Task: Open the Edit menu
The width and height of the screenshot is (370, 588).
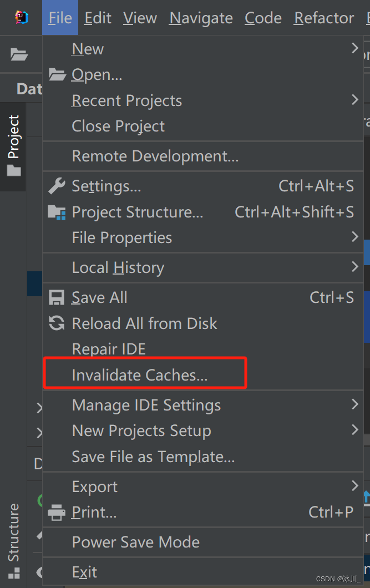Action: (x=98, y=18)
